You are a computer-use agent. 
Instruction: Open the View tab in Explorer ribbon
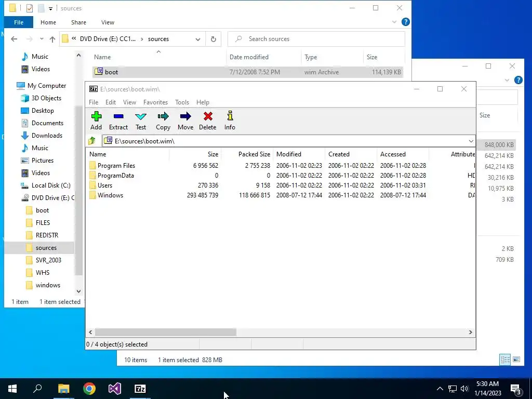click(108, 22)
